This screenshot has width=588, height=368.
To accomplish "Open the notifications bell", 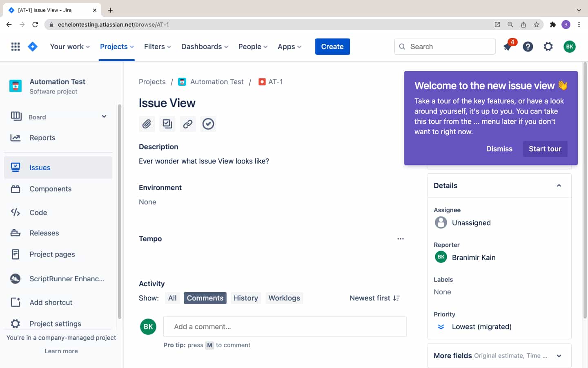I will [508, 47].
